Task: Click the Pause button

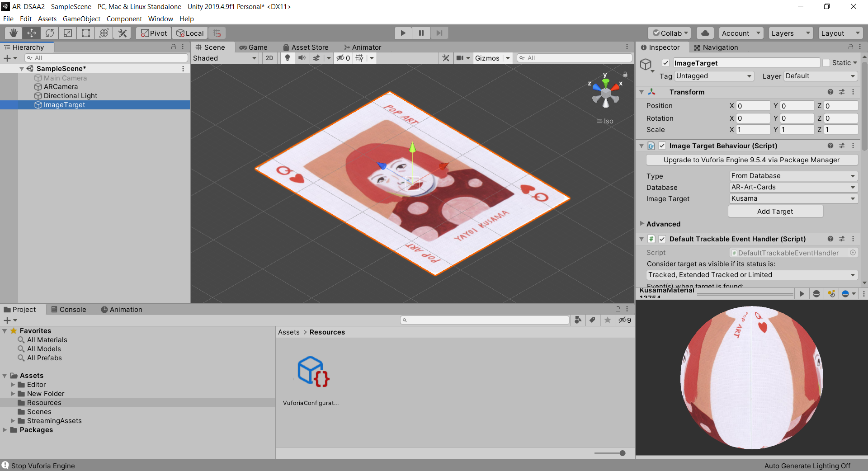Action: point(421,33)
